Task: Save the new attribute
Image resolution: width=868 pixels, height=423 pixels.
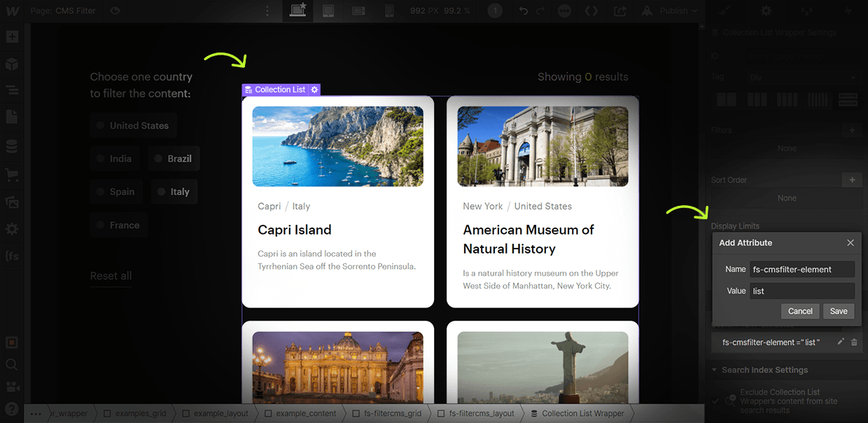Action: (839, 311)
